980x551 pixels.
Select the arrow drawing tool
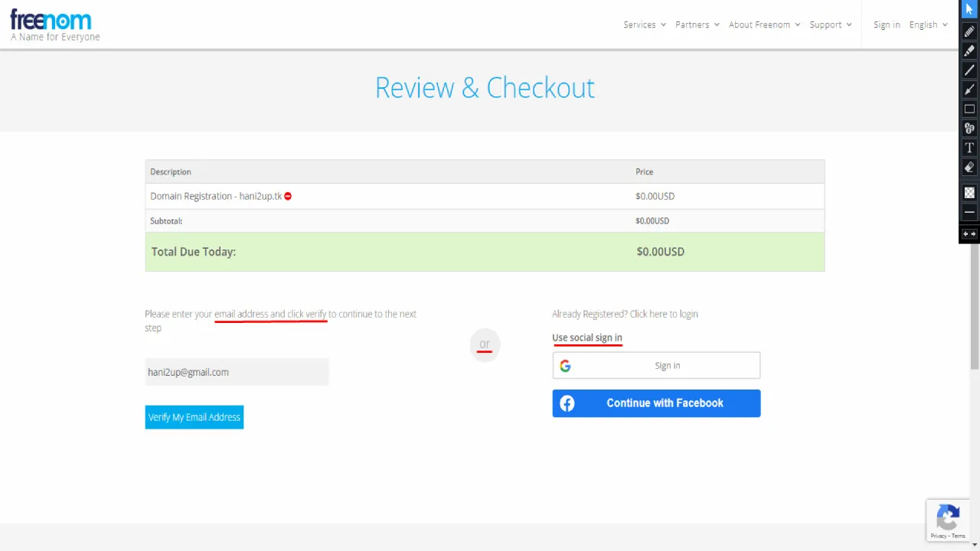point(969,90)
